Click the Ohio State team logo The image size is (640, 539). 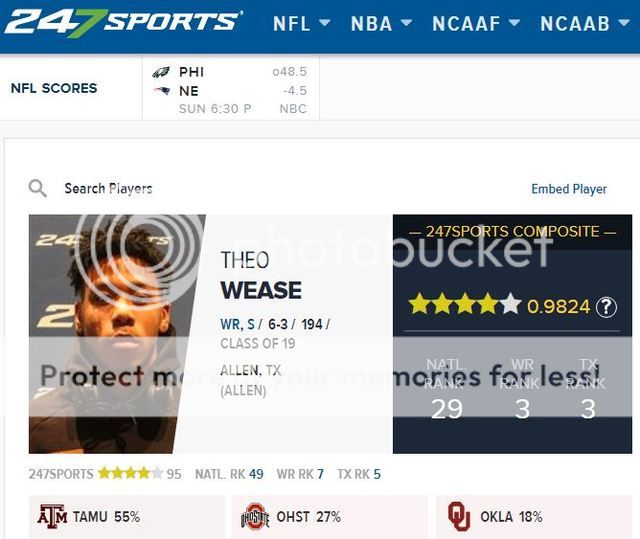(255, 517)
